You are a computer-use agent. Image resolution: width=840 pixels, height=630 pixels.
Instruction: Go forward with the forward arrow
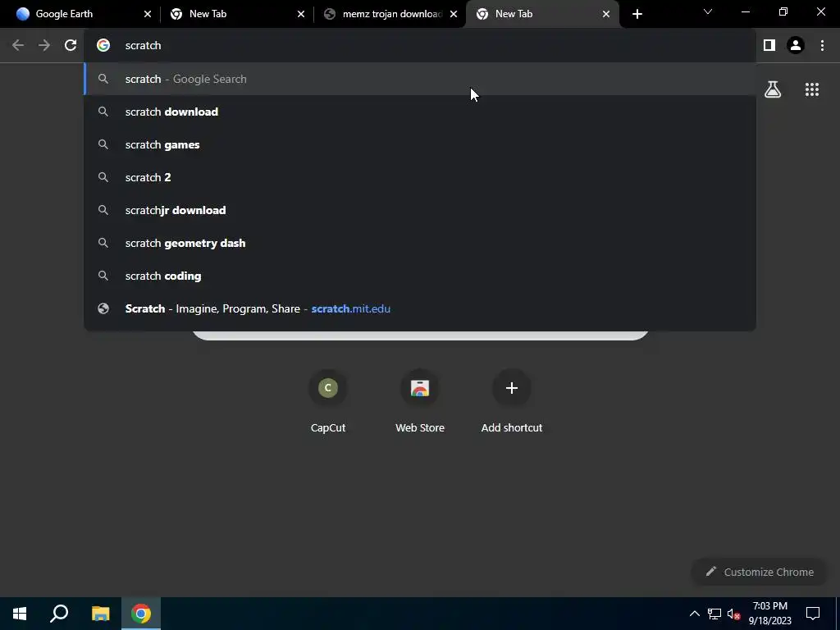click(x=44, y=46)
